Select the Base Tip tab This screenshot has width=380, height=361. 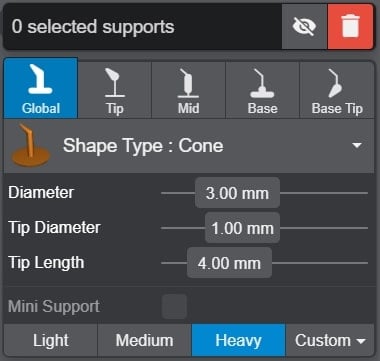337,90
